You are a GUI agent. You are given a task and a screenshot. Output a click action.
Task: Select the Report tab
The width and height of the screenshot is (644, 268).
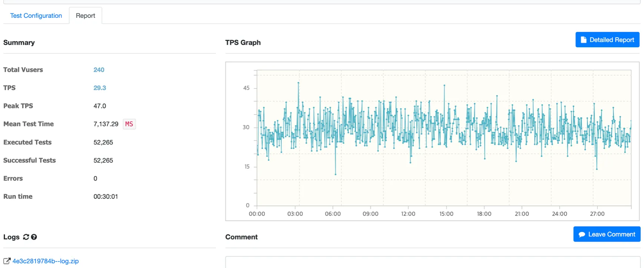(85, 16)
